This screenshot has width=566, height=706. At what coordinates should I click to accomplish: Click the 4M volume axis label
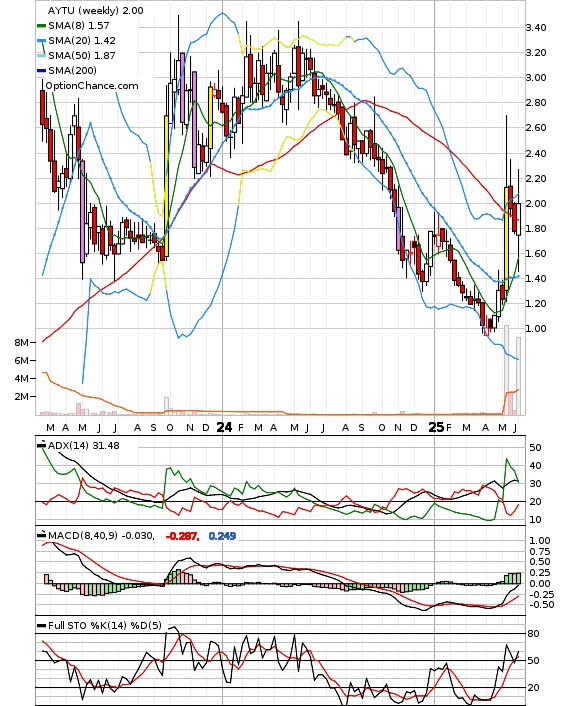click(x=22, y=379)
